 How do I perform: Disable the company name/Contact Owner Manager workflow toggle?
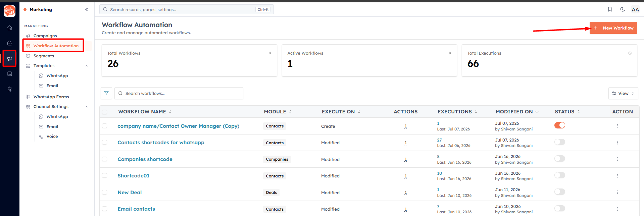(560, 125)
